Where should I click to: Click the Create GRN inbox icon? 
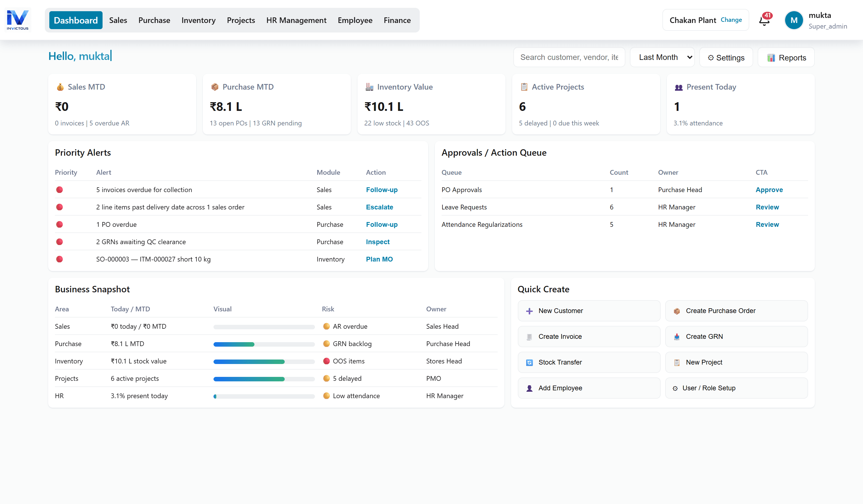pyautogui.click(x=676, y=337)
